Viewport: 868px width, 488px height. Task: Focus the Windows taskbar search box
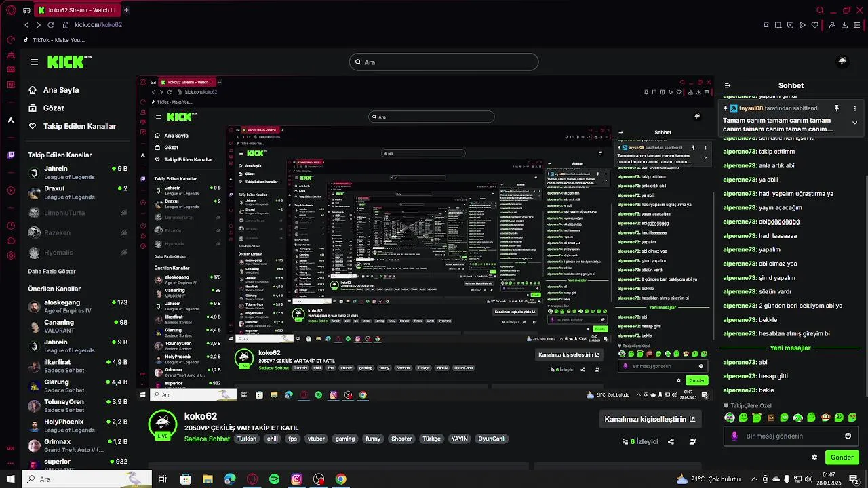[x=87, y=479]
